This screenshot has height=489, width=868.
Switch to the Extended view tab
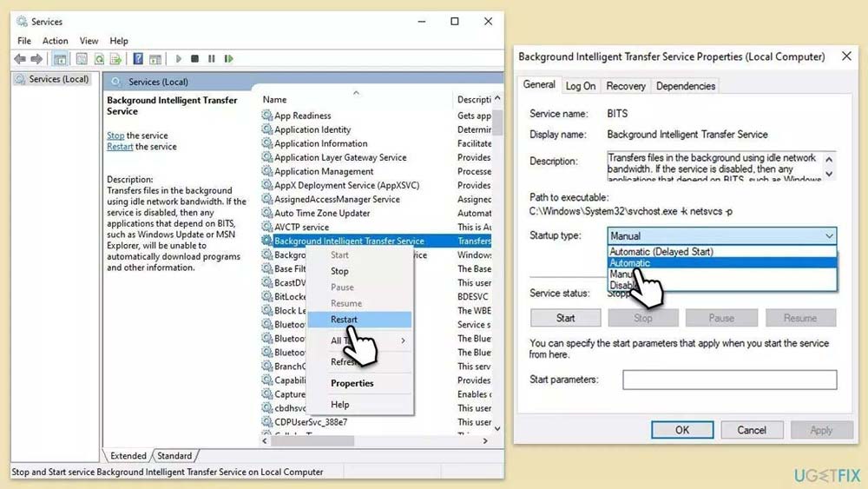click(x=128, y=456)
